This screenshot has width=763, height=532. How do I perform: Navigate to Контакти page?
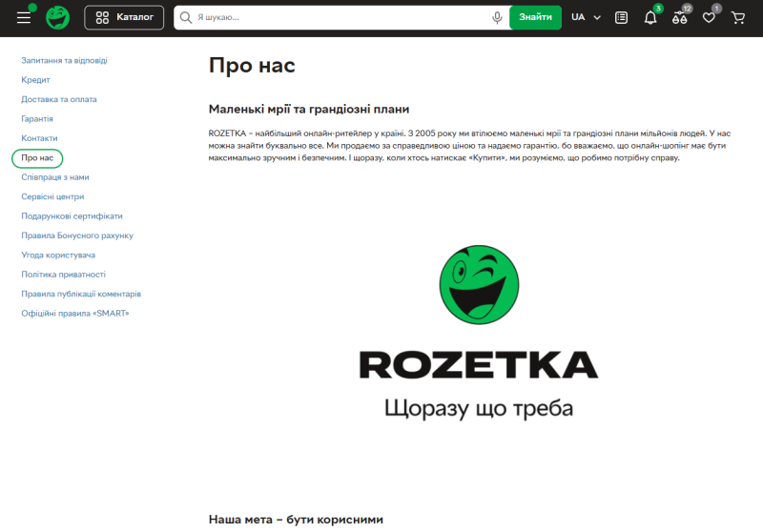pyautogui.click(x=39, y=138)
